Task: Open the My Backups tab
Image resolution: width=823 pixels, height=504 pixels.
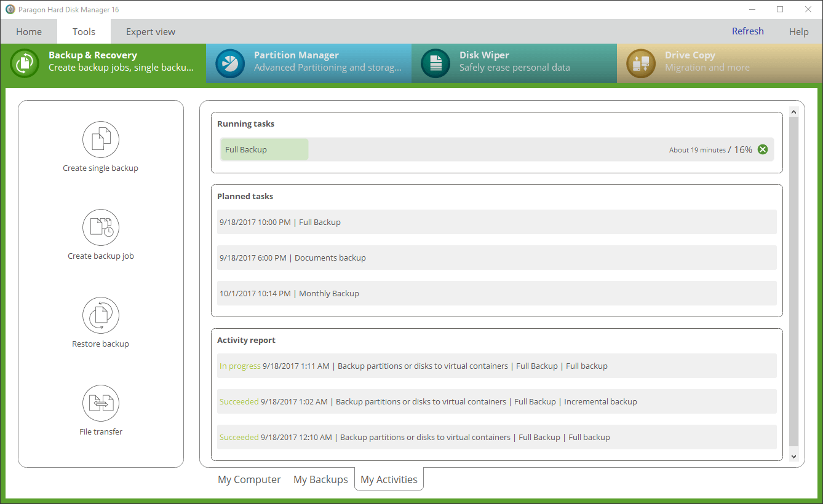Action: 320,479
